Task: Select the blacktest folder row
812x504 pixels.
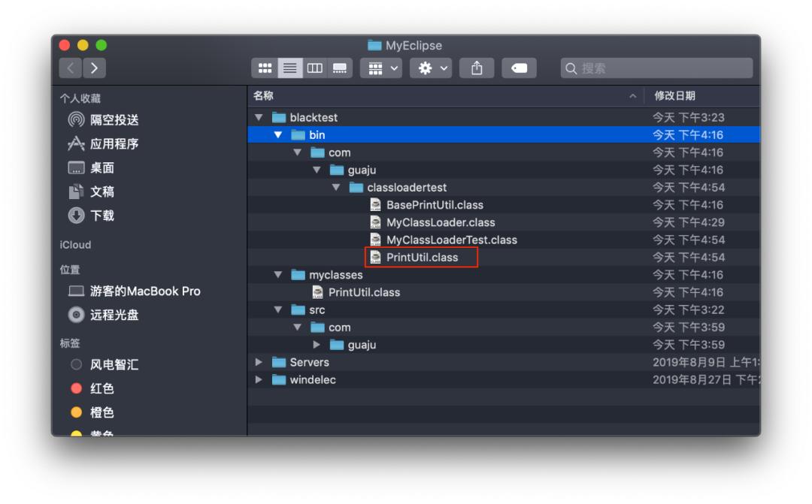Action: click(503, 117)
